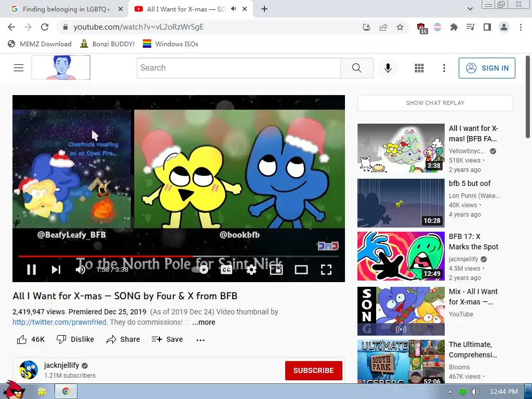532x399 pixels.
Task: Click SHOW CHAT REPLAY
Action: (x=435, y=103)
